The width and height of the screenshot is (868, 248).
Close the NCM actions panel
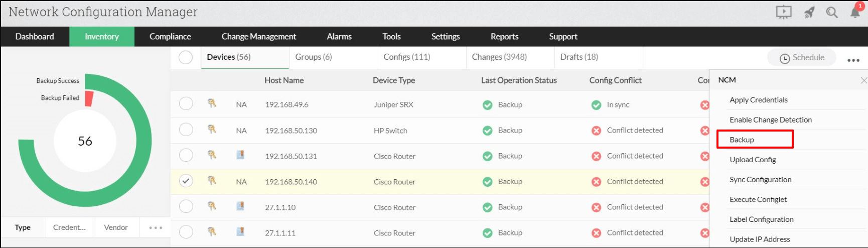click(863, 80)
